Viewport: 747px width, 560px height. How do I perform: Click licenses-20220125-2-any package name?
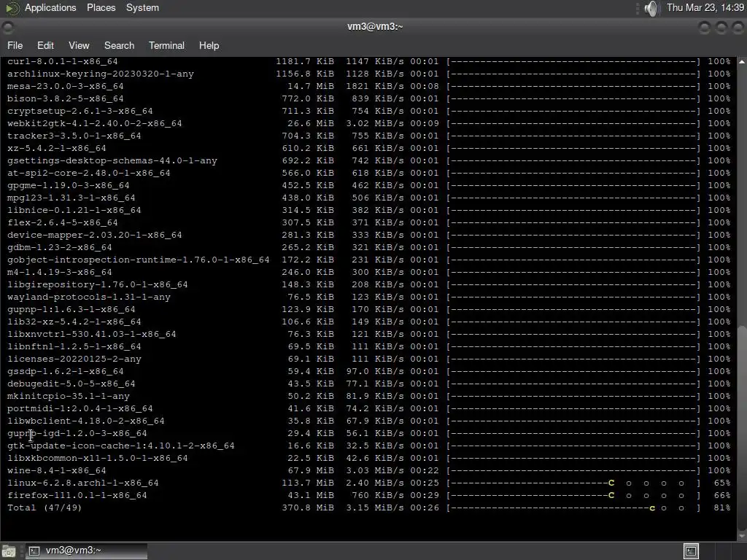click(74, 359)
